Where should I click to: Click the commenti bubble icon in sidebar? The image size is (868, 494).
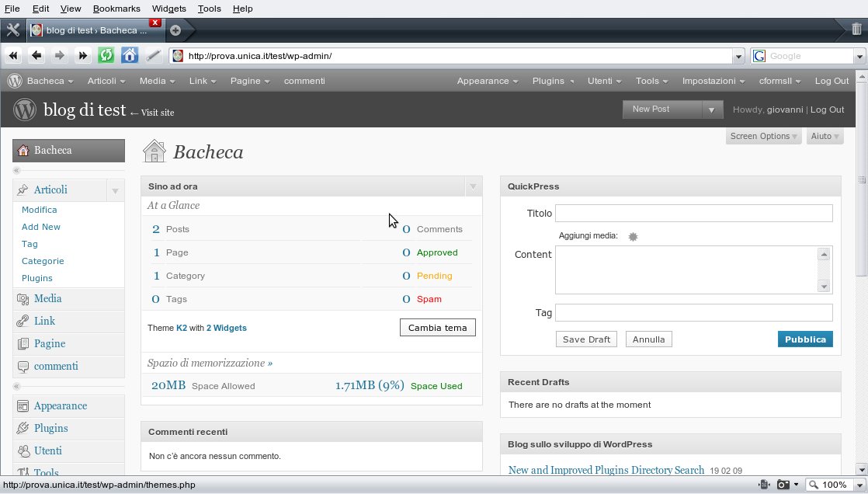pyautogui.click(x=23, y=367)
